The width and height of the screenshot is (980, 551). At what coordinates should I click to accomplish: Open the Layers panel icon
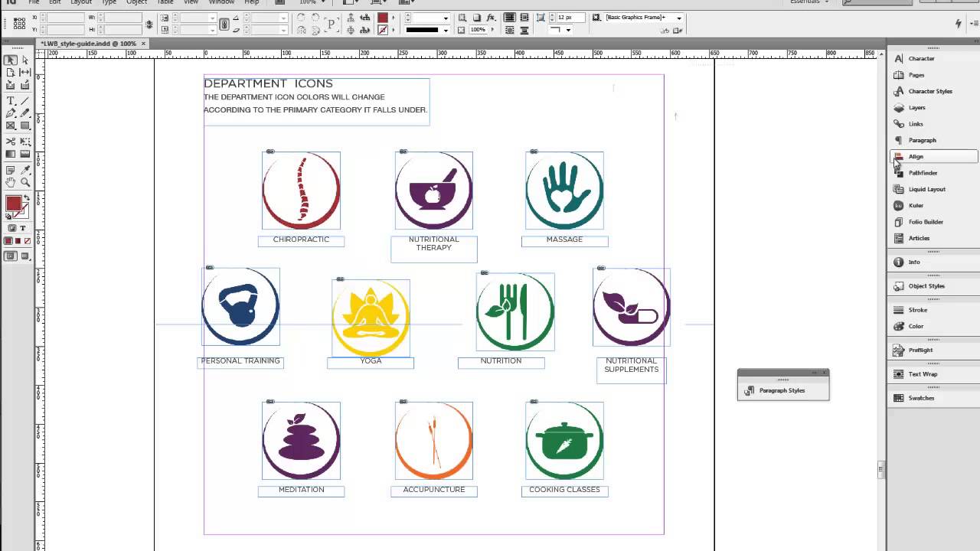click(x=899, y=108)
